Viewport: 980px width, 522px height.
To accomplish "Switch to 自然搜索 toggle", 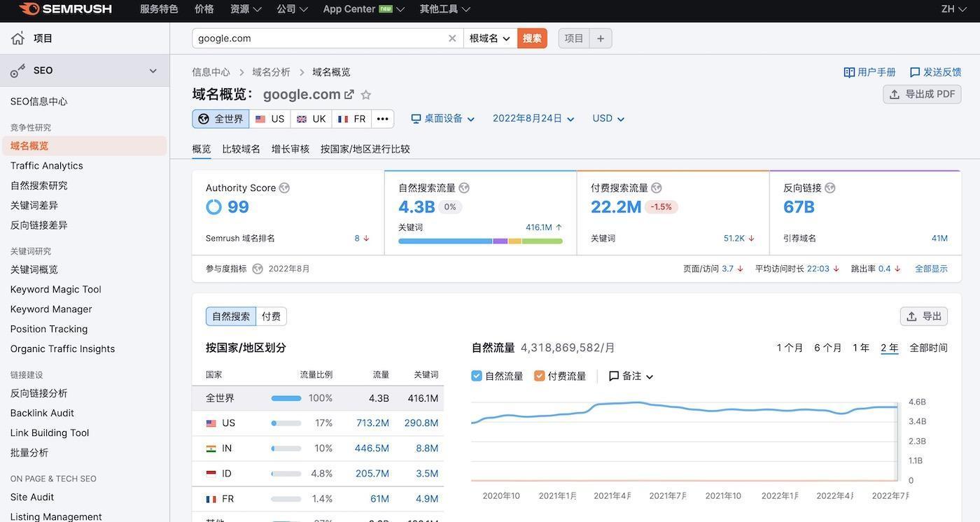I will [x=231, y=316].
